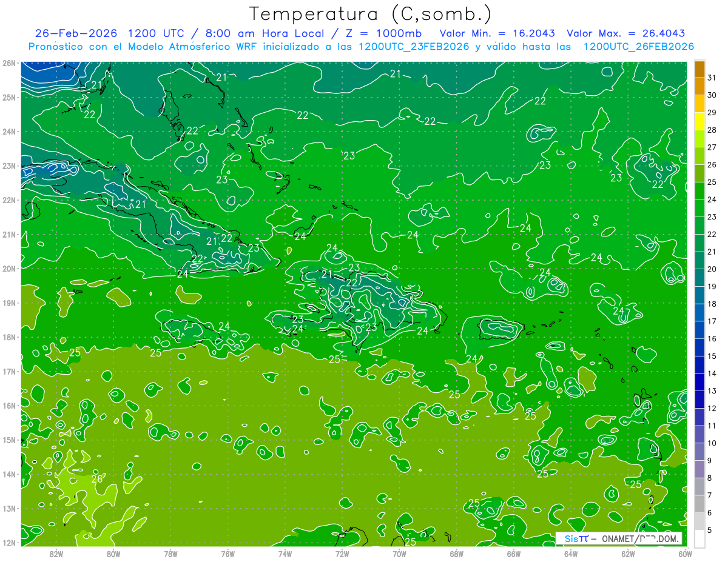Click the 25N latitude axis label
Screen dimensions: 728x562
[8, 97]
